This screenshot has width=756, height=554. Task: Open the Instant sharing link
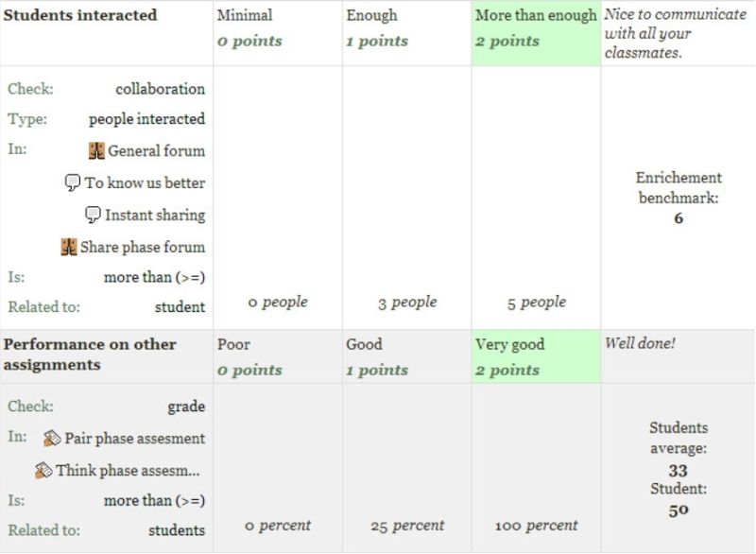click(155, 215)
